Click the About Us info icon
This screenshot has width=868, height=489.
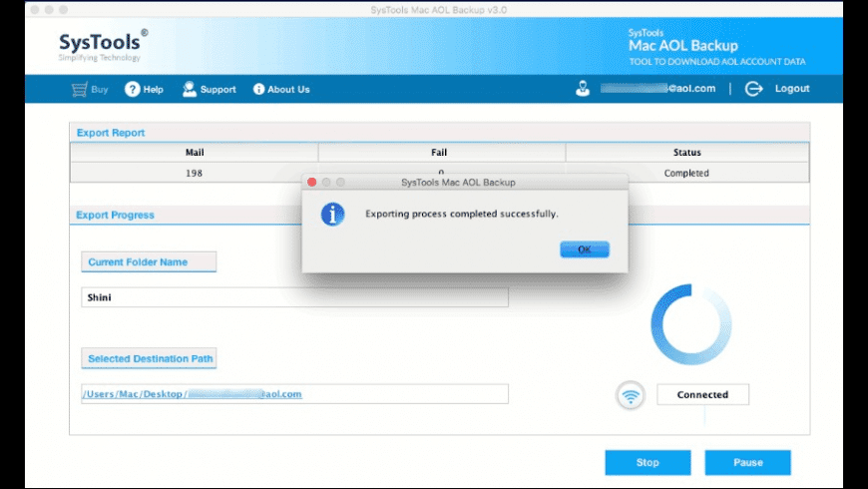click(x=258, y=89)
